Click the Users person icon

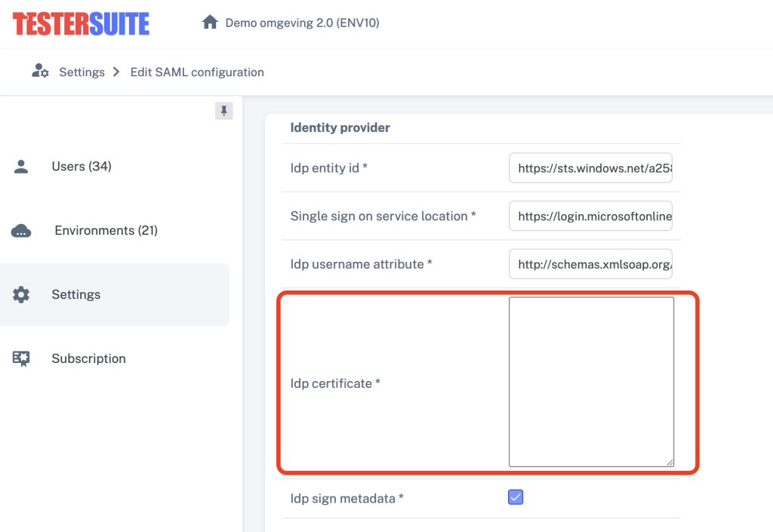[x=21, y=167]
